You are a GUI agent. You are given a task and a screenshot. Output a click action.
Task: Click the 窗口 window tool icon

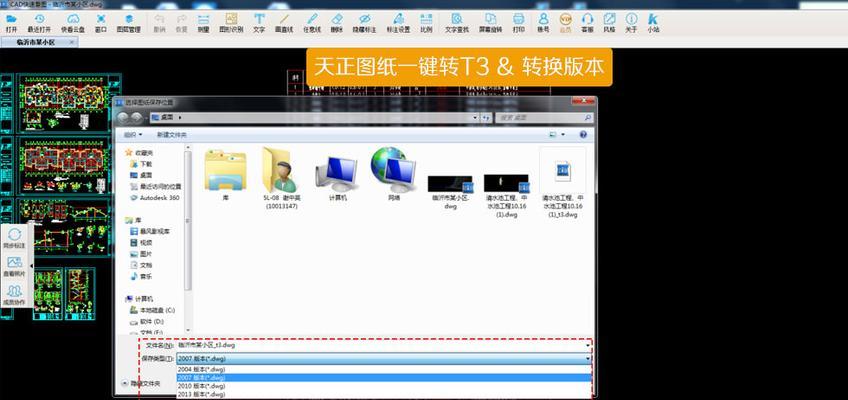coord(101,23)
